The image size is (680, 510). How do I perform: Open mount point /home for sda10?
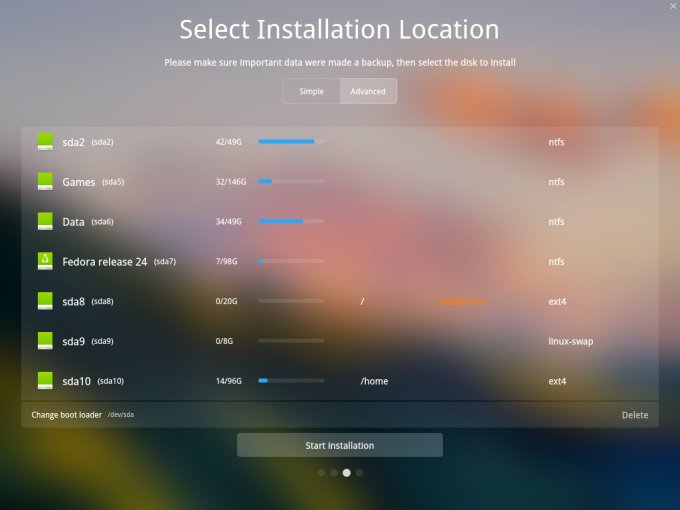coord(374,381)
